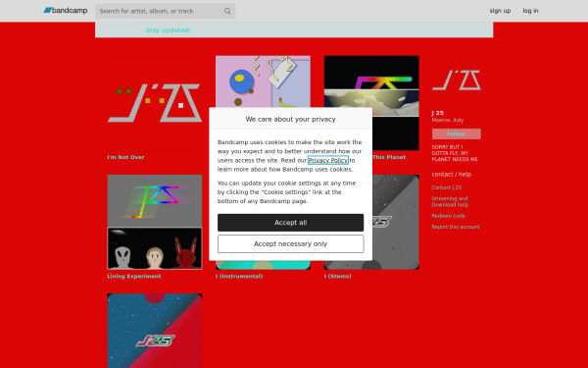This screenshot has width=588, height=368.
Task: Open the Contact J 25 link
Action: tap(446, 187)
